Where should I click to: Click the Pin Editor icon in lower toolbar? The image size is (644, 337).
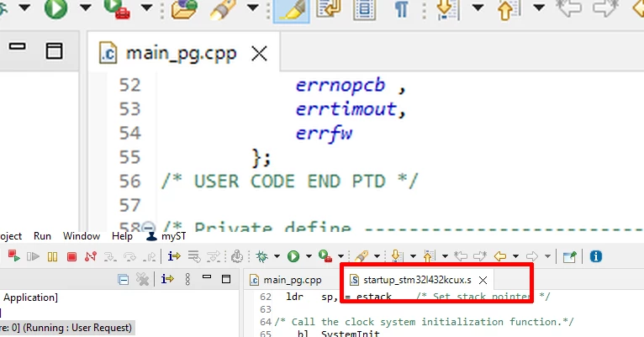point(569,257)
